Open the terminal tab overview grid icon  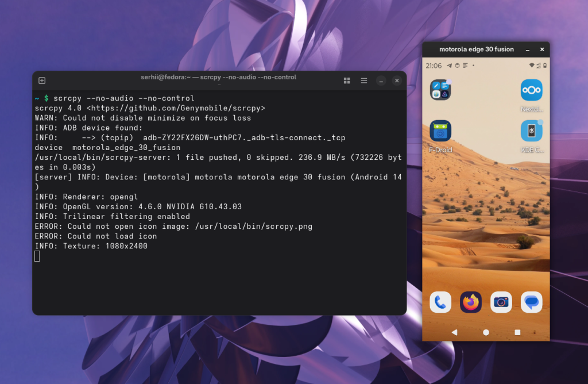tap(347, 80)
